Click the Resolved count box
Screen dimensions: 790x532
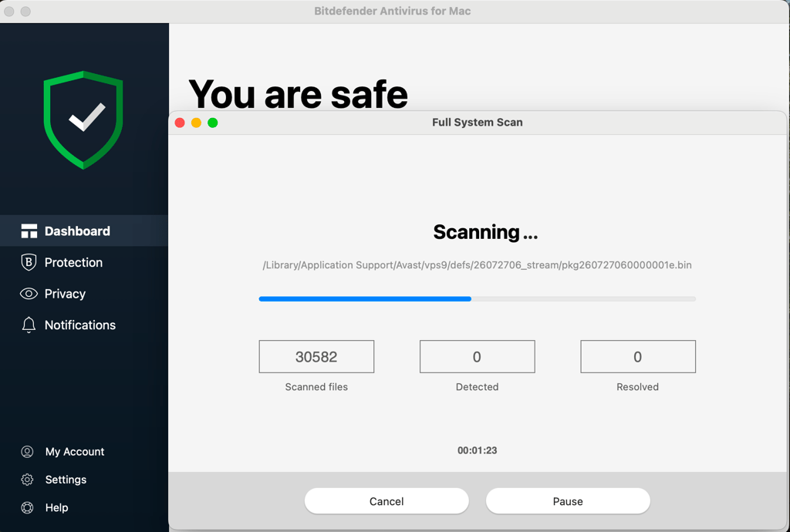click(638, 357)
